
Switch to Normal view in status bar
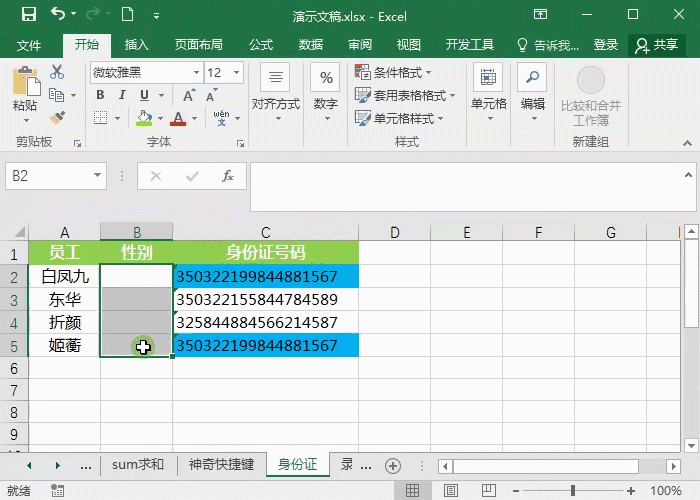click(412, 491)
